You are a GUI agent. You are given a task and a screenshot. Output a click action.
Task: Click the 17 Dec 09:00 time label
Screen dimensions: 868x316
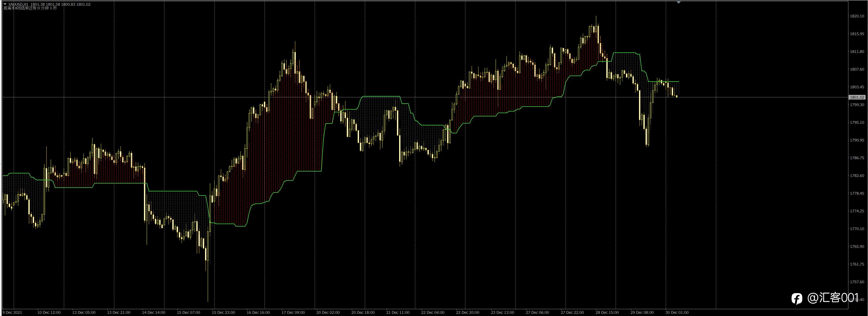[293, 313]
